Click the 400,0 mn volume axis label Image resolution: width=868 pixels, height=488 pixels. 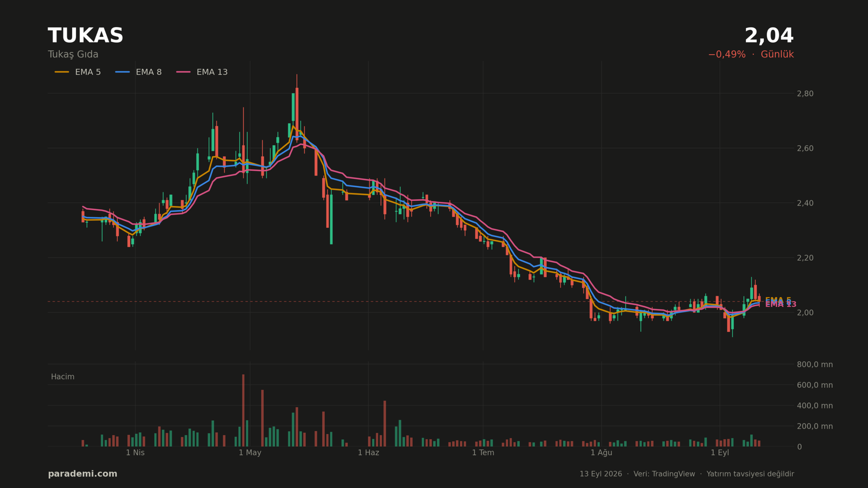815,406
